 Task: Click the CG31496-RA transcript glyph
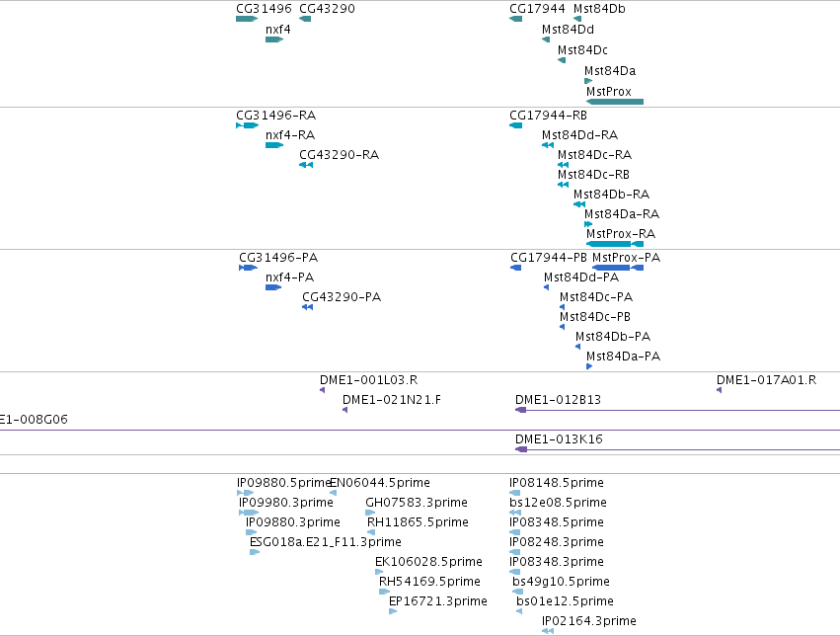[x=248, y=125]
